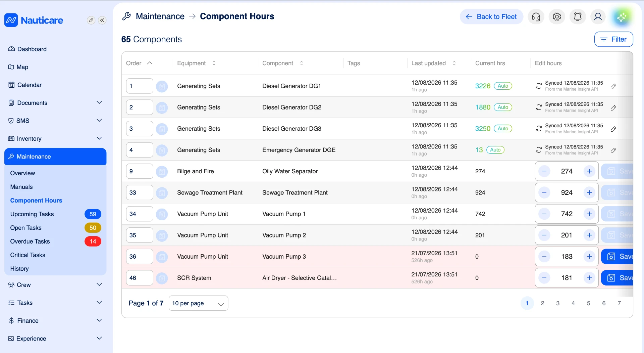Select the Maintenance menu item
The width and height of the screenshot is (644, 353).
click(x=55, y=157)
